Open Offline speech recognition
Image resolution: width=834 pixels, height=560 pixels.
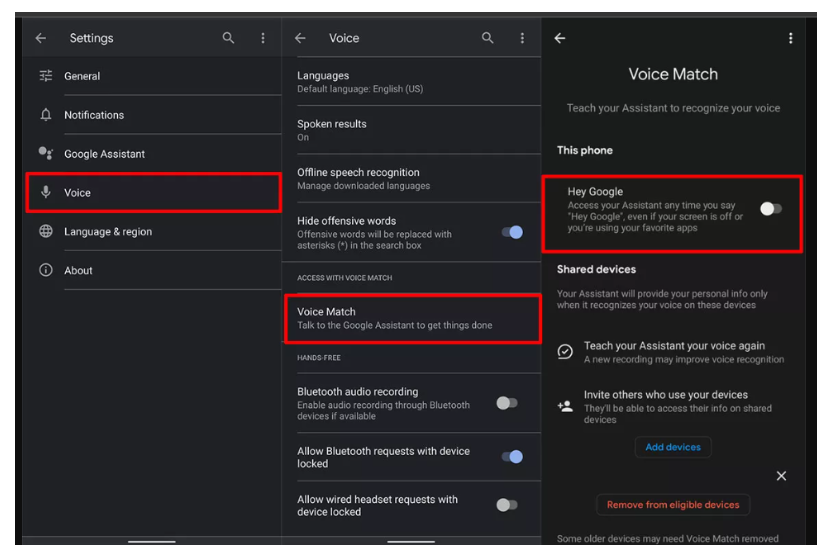[x=412, y=179]
